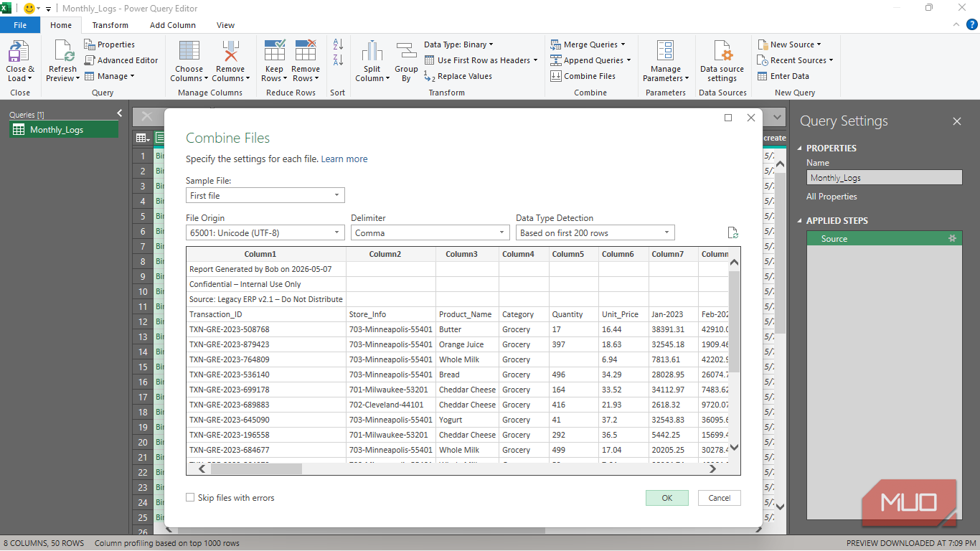Click the Remove Columns icon

click(230, 52)
